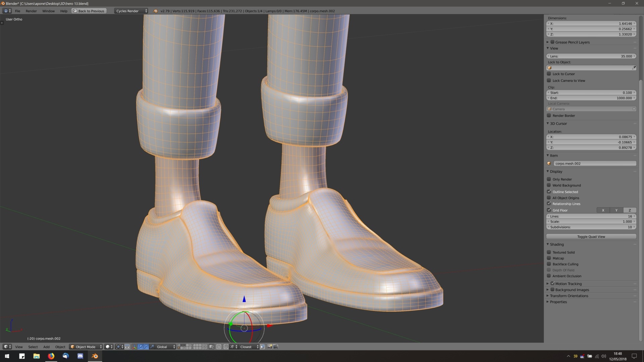This screenshot has width=644, height=362.
Task: Render OpenGL viewport animation
Action: click(x=275, y=347)
